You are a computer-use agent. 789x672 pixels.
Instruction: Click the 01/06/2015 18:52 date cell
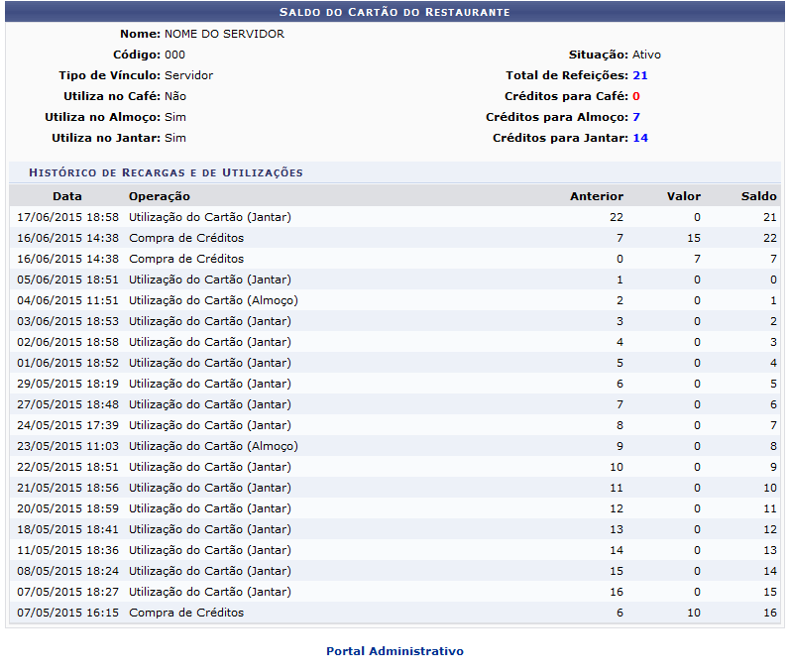[67, 363]
